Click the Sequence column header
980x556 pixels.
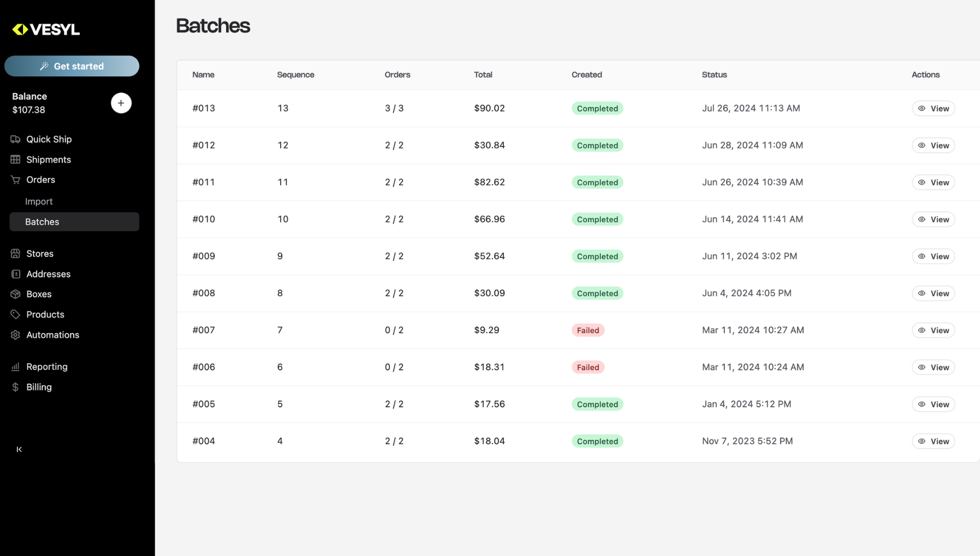pos(296,75)
